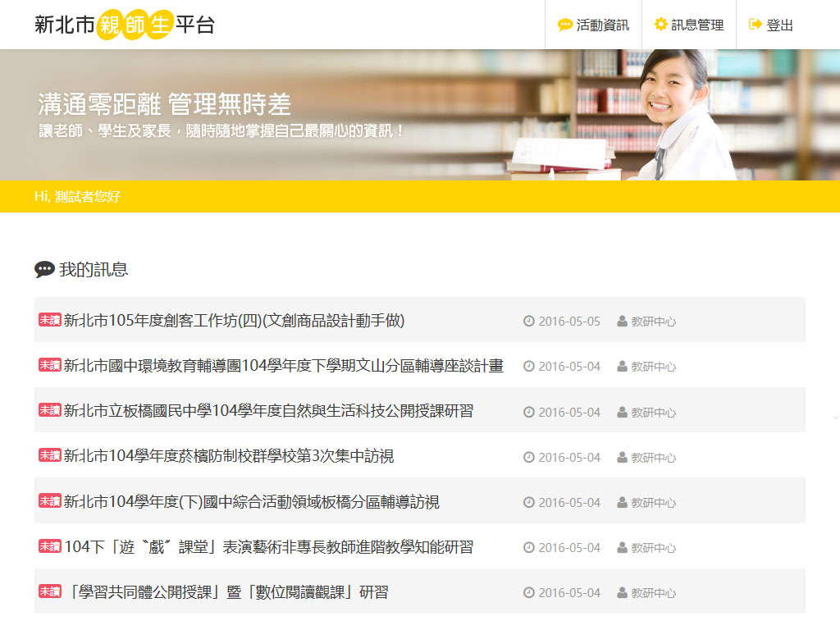Open the 活動資訊 menu item
840x630 pixels.
pyautogui.click(x=593, y=25)
